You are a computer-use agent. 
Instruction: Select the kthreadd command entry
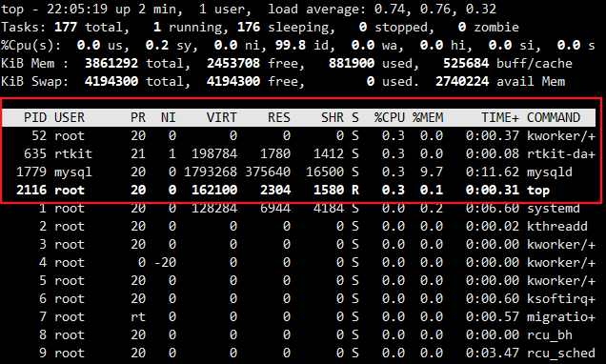pyautogui.click(x=557, y=227)
